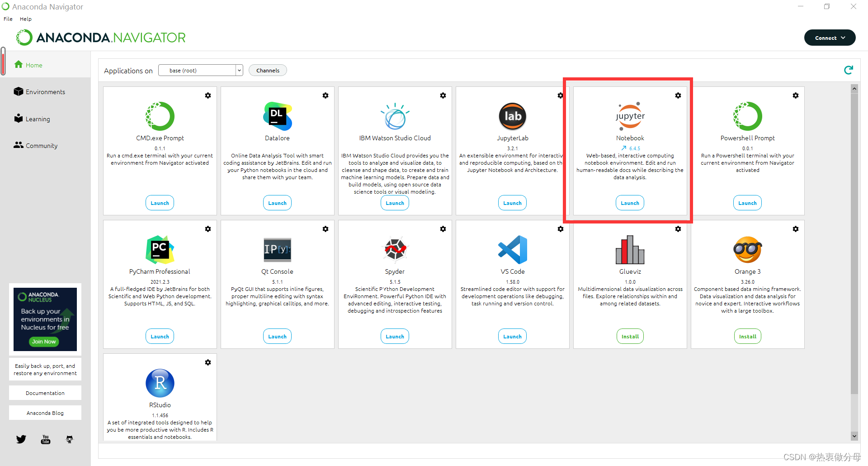Open the GitHub link icon

70,439
